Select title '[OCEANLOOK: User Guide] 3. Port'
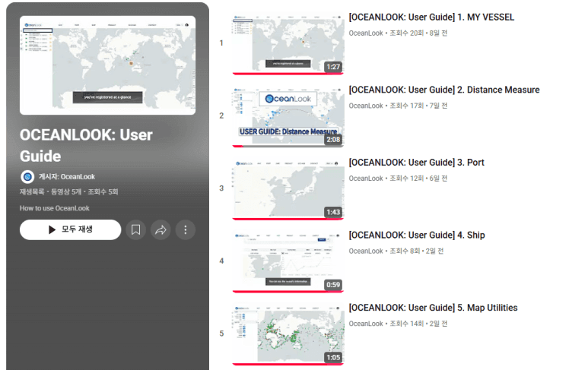 click(x=416, y=163)
